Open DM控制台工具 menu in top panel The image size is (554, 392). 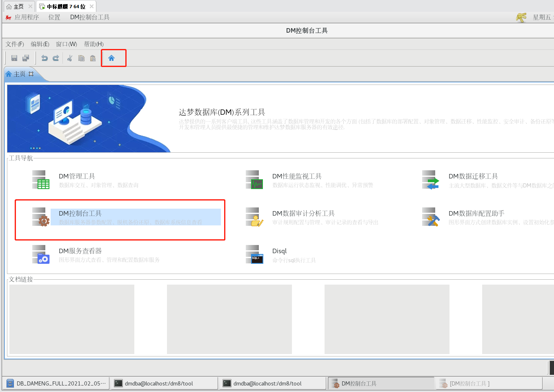click(90, 17)
